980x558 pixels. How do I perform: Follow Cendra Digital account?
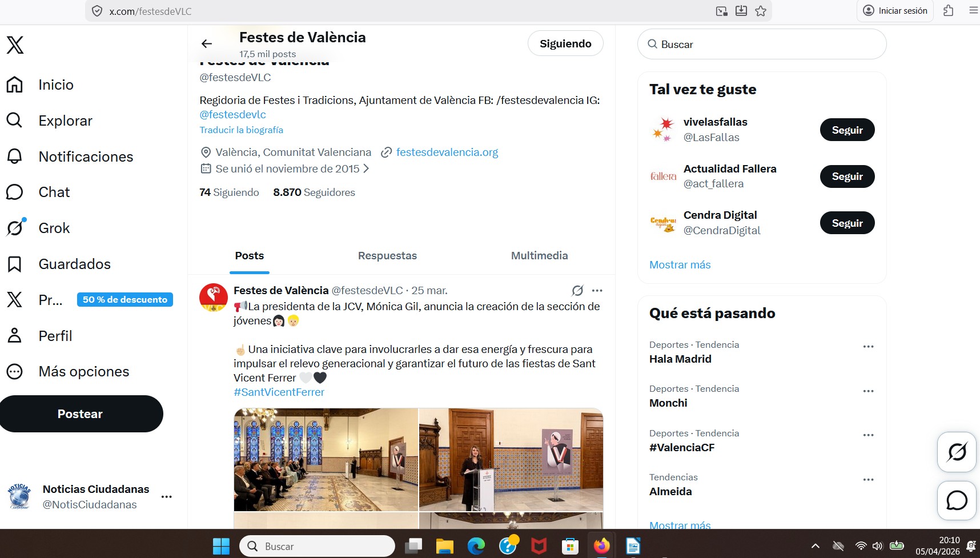pyautogui.click(x=847, y=223)
